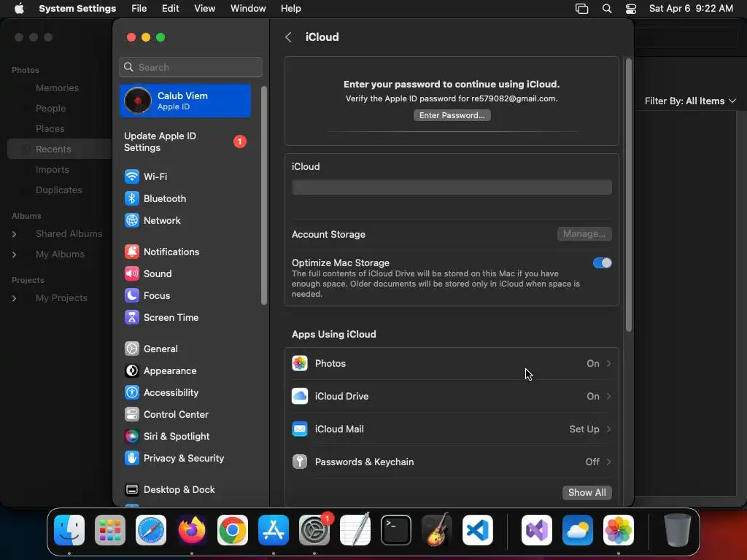
Task: Open Passwords & Keychain options row
Action: (452, 462)
